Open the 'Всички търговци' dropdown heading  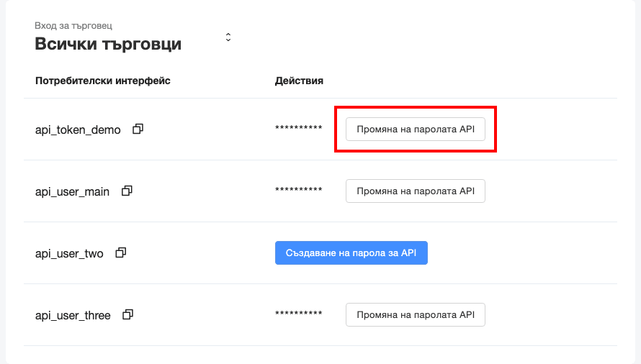pyautogui.click(x=108, y=45)
